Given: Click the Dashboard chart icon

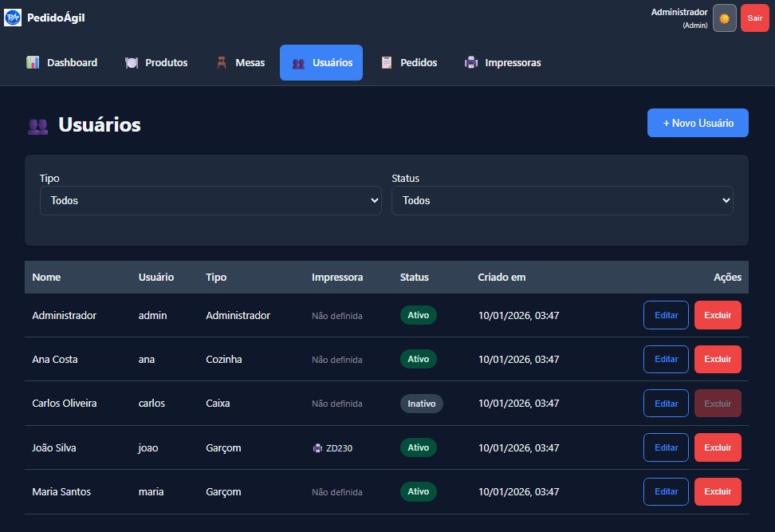Looking at the screenshot, I should (33, 62).
